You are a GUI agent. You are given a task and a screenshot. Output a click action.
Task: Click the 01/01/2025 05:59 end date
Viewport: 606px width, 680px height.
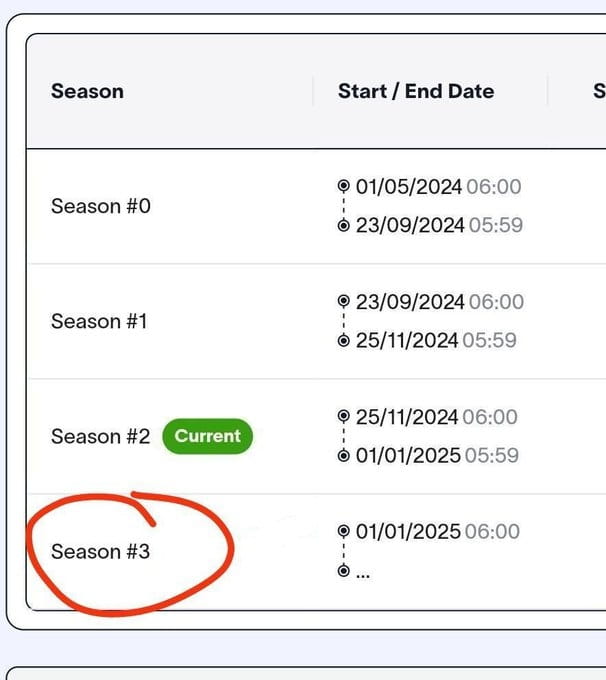click(x=437, y=455)
